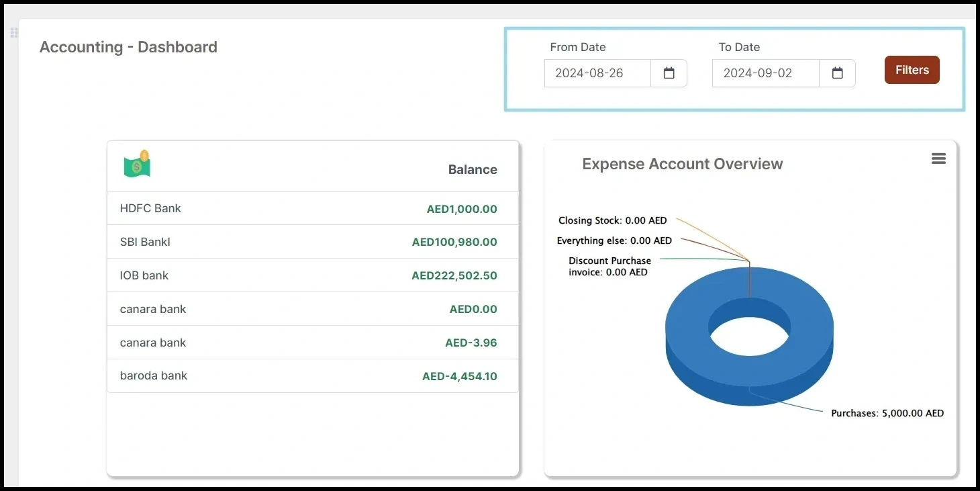Click the Balance column header
The height and width of the screenshot is (491, 980).
(x=473, y=170)
